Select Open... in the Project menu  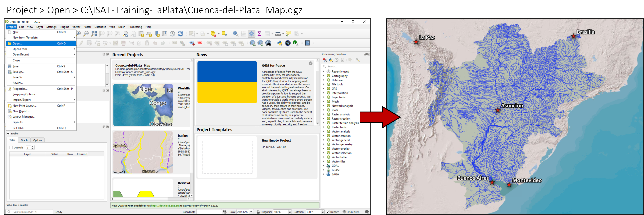(17, 44)
